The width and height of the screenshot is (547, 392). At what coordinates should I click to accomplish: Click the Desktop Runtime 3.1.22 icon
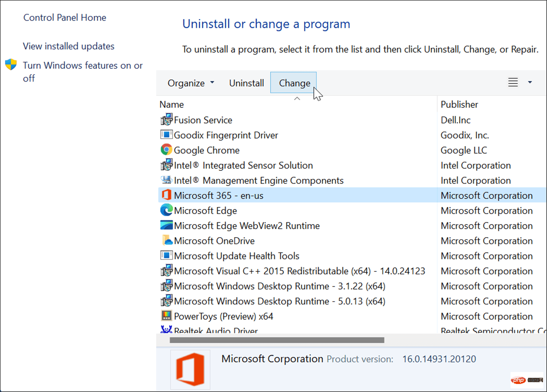166,286
